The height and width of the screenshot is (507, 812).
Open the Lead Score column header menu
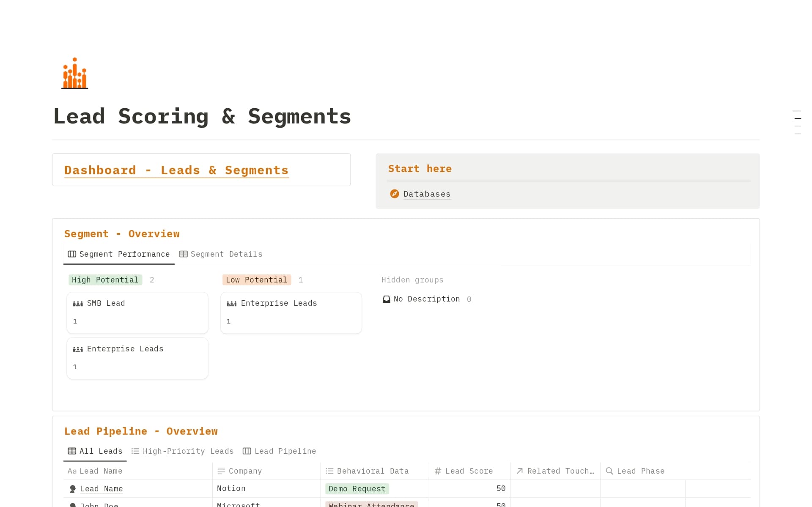click(x=470, y=471)
